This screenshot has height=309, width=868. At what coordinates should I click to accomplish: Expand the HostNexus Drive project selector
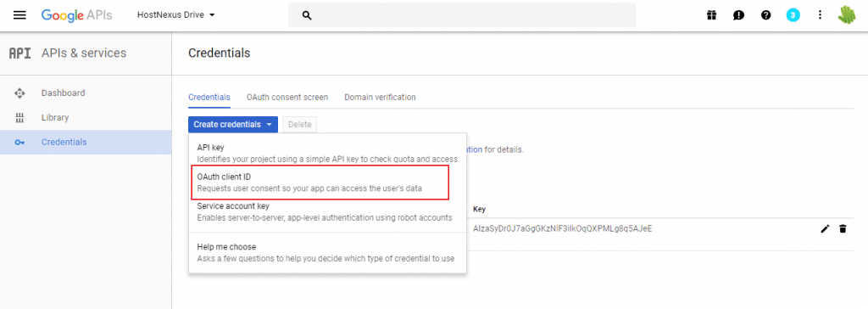click(176, 15)
